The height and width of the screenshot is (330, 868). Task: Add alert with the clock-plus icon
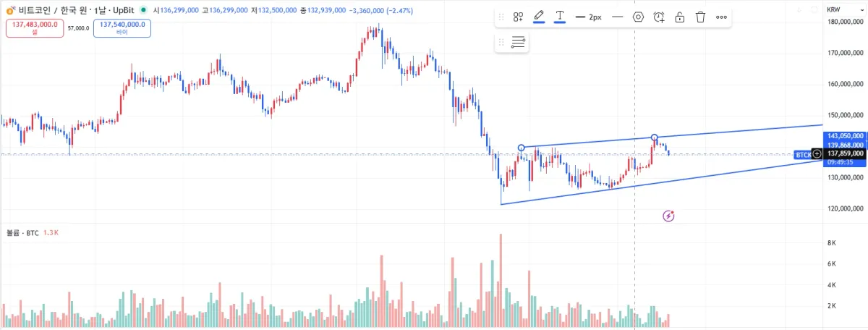tap(659, 17)
